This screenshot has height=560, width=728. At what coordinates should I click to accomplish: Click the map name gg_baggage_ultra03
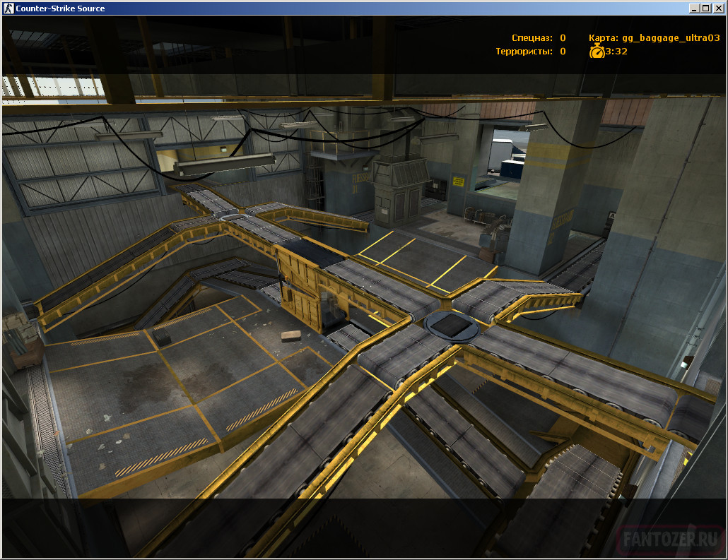pyautogui.click(x=671, y=37)
